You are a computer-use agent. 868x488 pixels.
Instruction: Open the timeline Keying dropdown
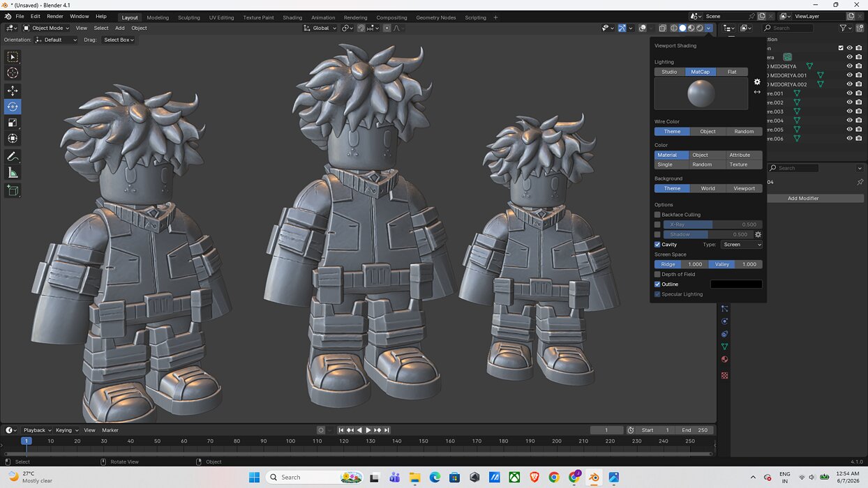click(67, 430)
